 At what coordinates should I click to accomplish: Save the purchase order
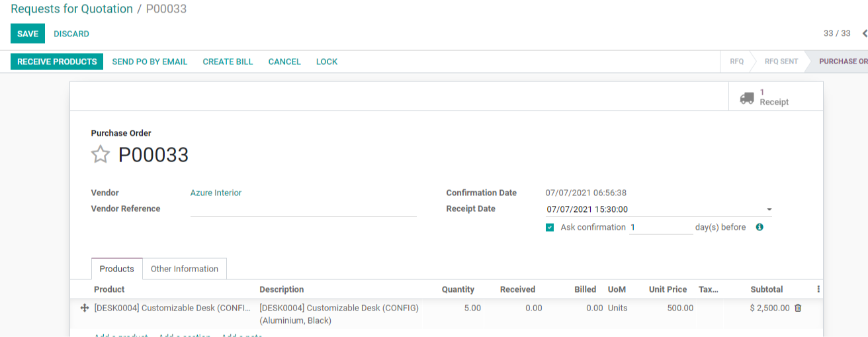[28, 34]
